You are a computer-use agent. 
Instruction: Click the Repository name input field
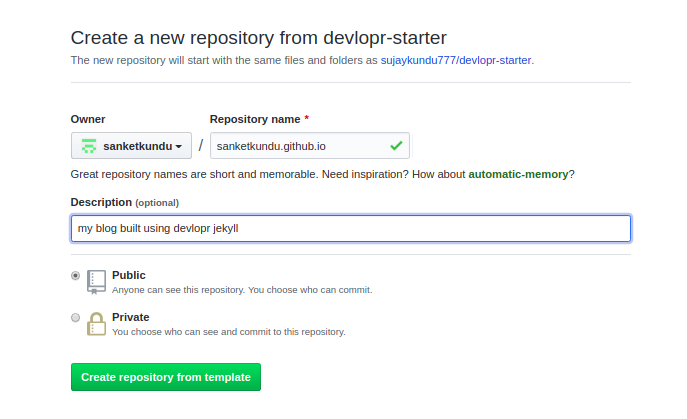coord(310,146)
